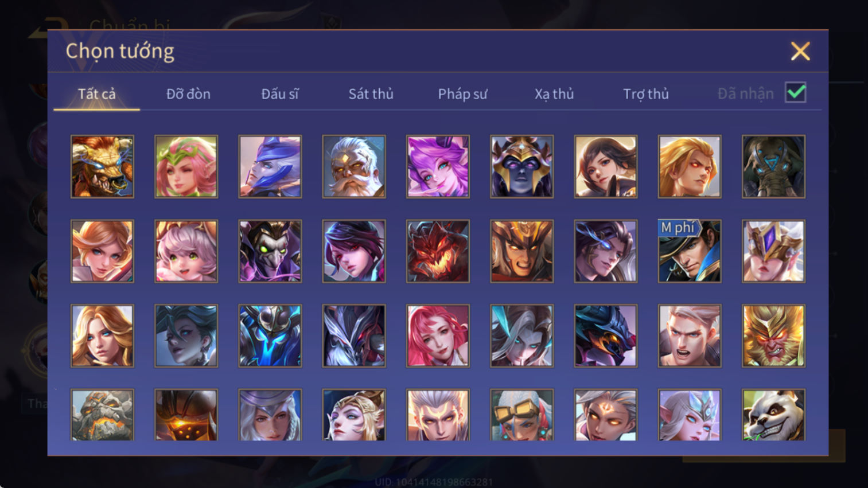Select the 'Đấu sĩ' tab
Screen dimensions: 868x488
point(280,94)
